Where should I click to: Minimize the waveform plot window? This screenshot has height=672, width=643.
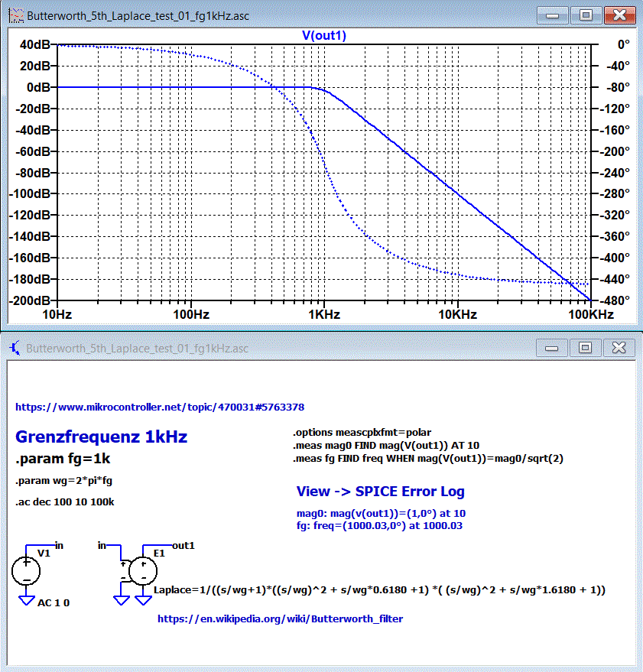coord(553,16)
